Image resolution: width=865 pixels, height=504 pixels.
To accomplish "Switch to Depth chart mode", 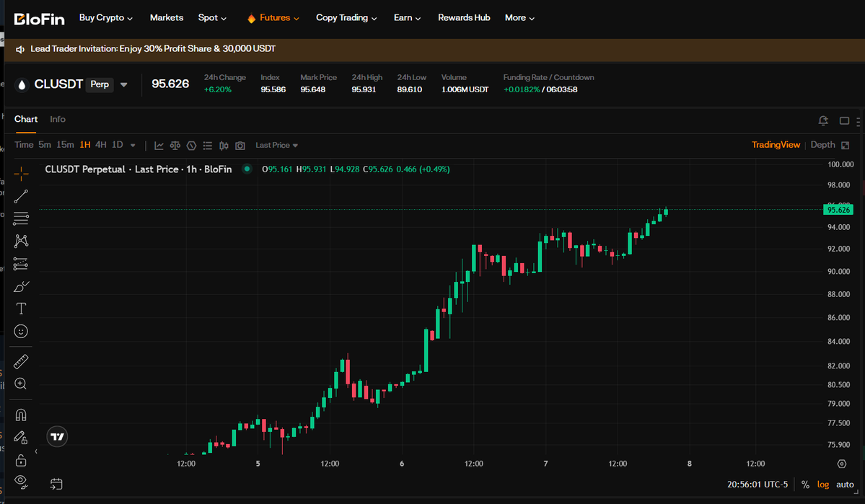I will 822,144.
